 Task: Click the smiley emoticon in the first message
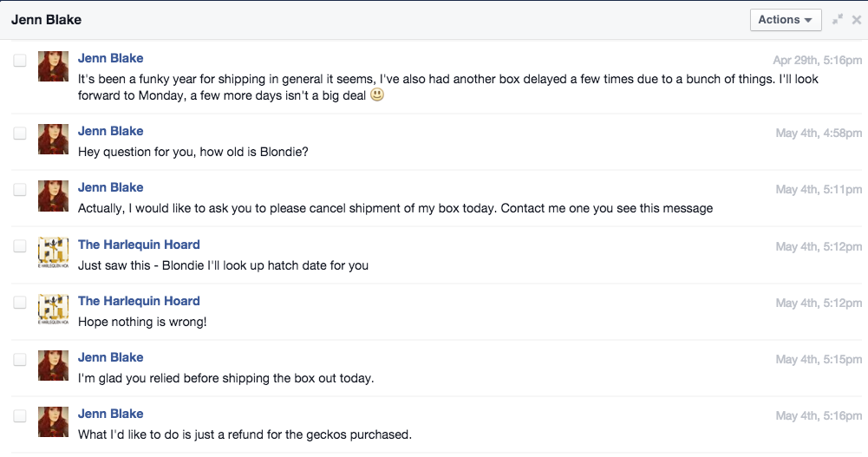click(x=377, y=95)
